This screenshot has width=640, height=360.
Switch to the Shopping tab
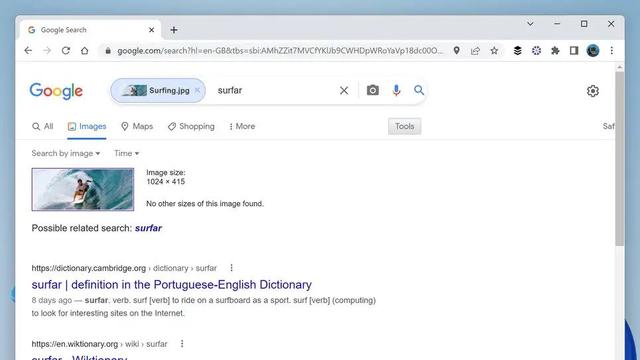click(x=191, y=127)
